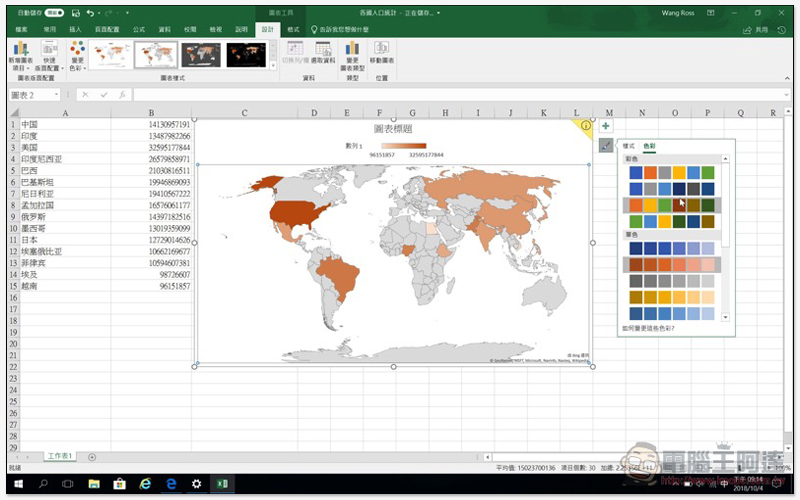The image size is (800, 500).
Task: Select cell A15 containing 越南
Action: click(x=65, y=286)
